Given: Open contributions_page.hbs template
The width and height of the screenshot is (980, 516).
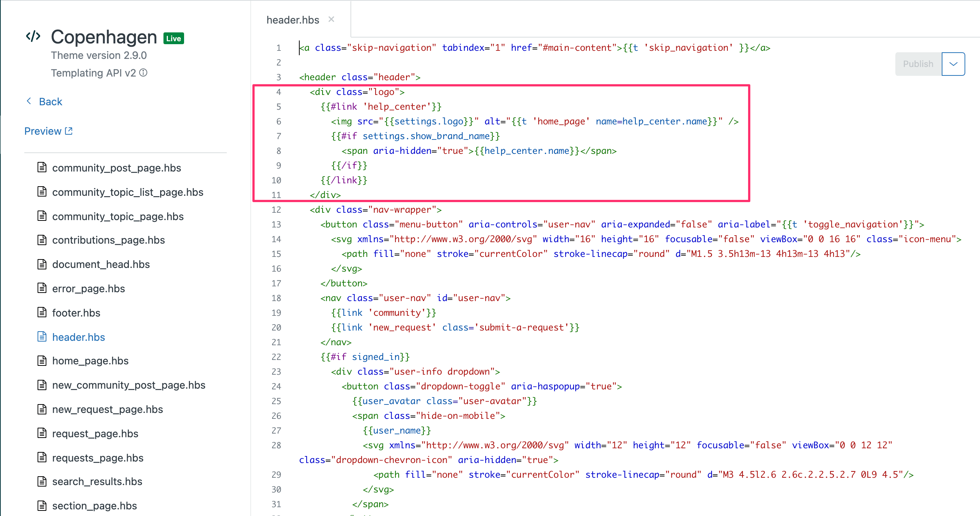Looking at the screenshot, I should coord(109,240).
